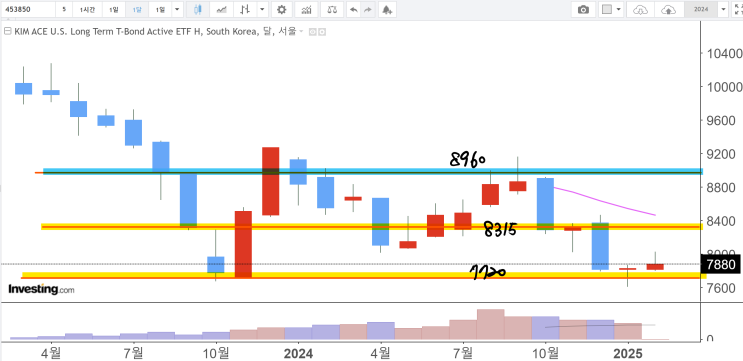Screen dimensions: 743x361
Task: Select the 5 minute interval
Action: pos(64,9)
